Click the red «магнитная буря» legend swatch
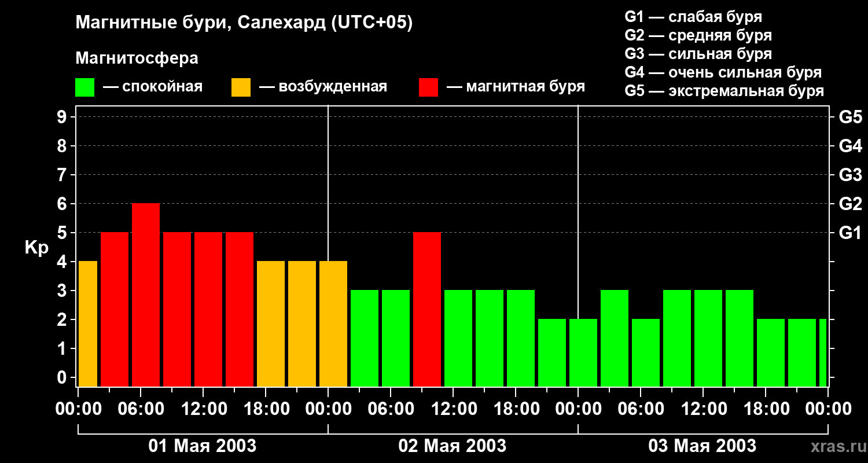 [428, 87]
